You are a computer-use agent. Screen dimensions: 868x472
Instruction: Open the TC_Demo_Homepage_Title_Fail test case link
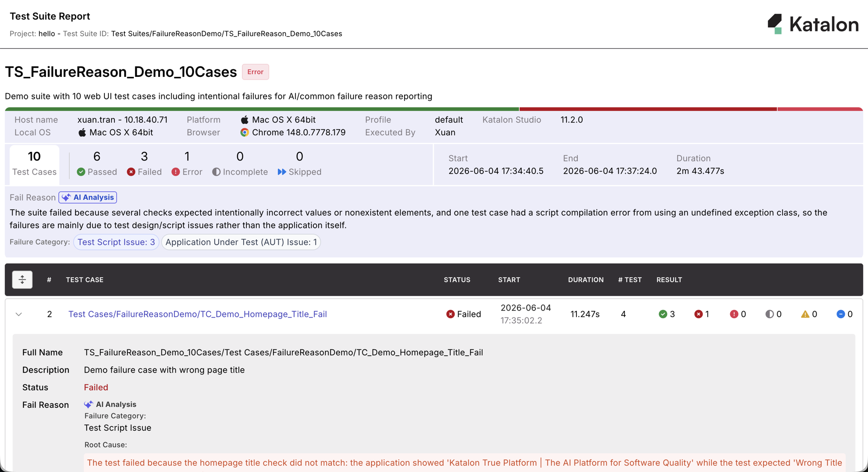click(198, 314)
